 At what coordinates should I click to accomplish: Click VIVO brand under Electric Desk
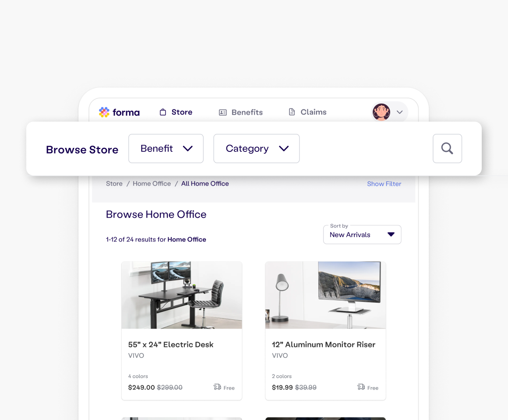point(136,355)
